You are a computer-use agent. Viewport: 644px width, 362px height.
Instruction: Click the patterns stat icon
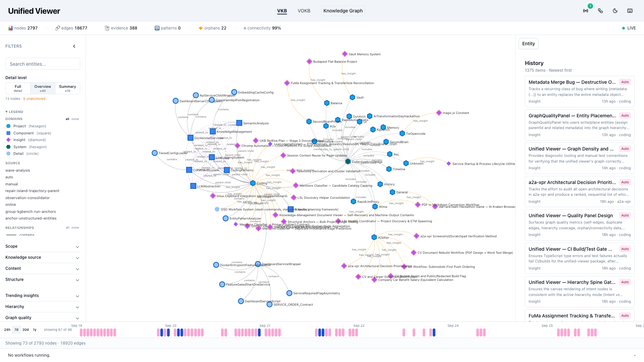[x=157, y=28]
